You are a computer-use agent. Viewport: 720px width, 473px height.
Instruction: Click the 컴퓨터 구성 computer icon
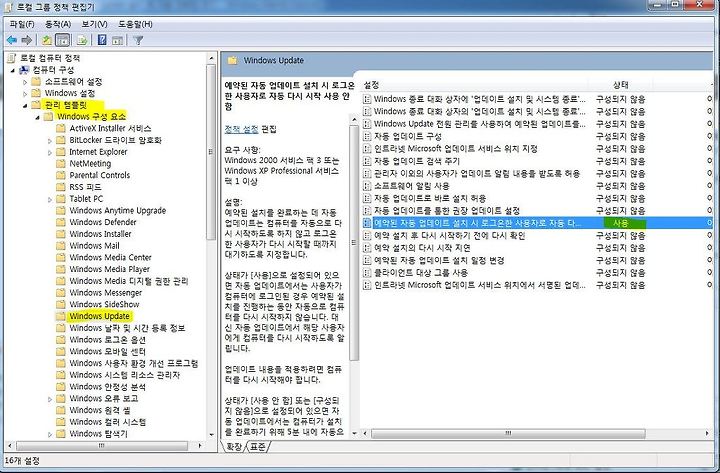pos(24,70)
